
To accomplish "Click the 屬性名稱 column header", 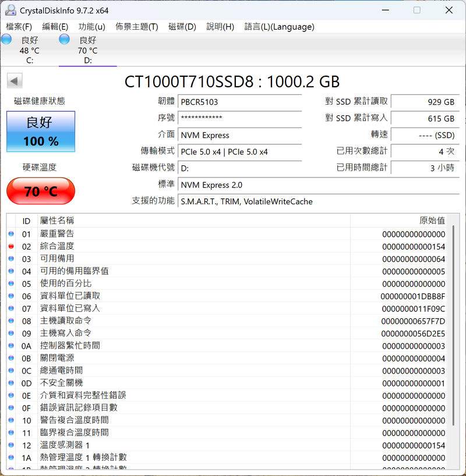I will (57, 221).
